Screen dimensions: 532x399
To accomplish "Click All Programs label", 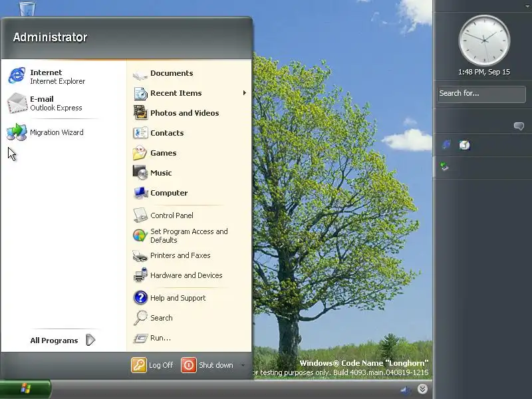I will (x=54, y=340).
